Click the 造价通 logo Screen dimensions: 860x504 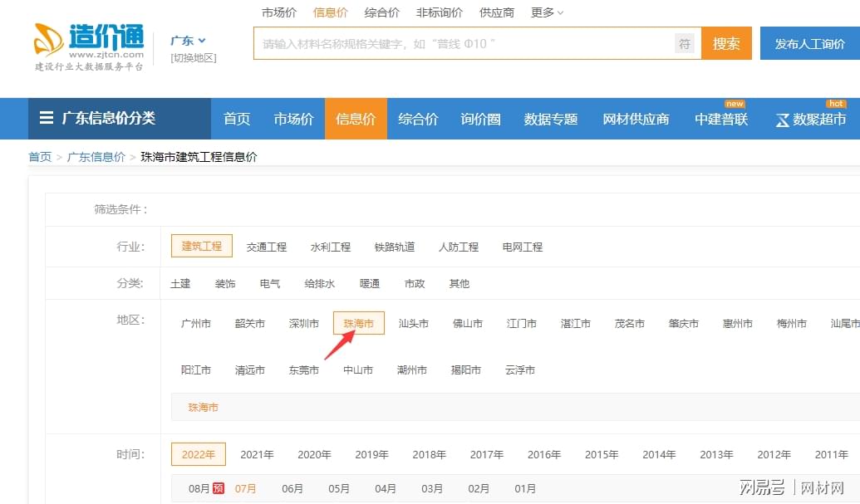pyautogui.click(x=89, y=46)
